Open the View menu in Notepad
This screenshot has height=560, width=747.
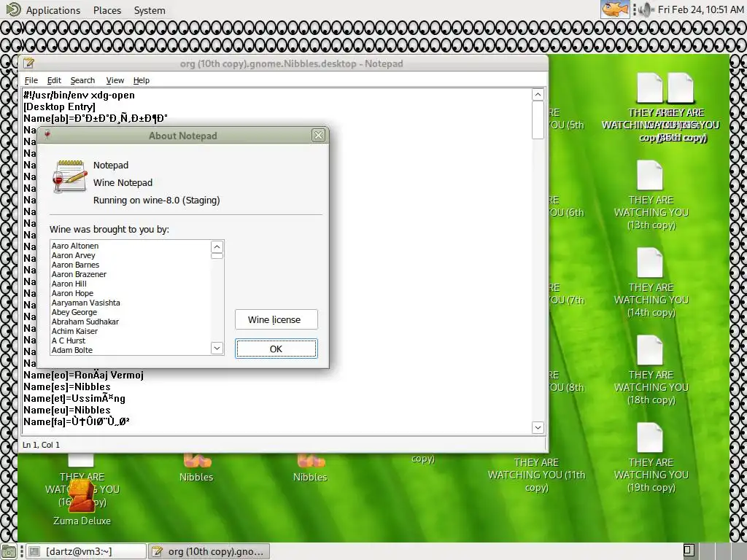pos(115,80)
